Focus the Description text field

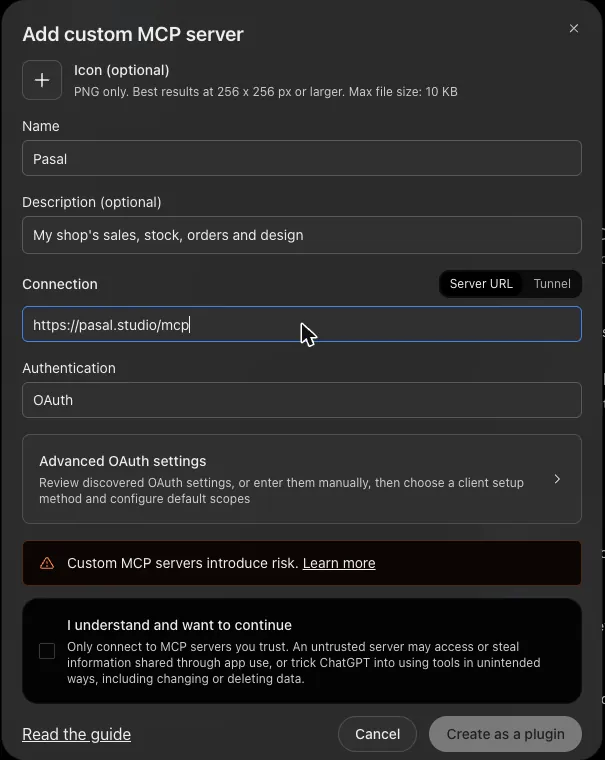(x=302, y=235)
